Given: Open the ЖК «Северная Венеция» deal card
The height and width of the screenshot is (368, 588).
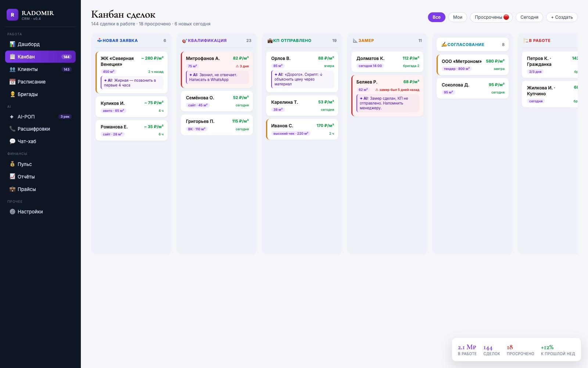Looking at the screenshot, I should 132,72.
